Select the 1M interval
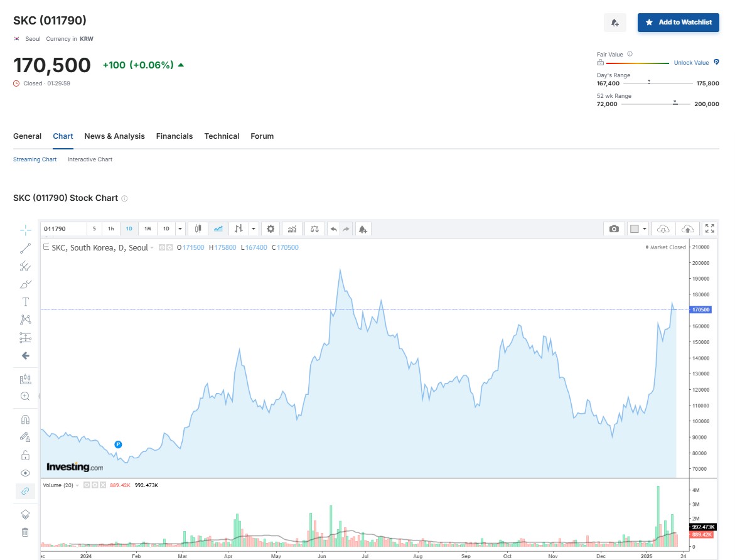 coord(148,229)
